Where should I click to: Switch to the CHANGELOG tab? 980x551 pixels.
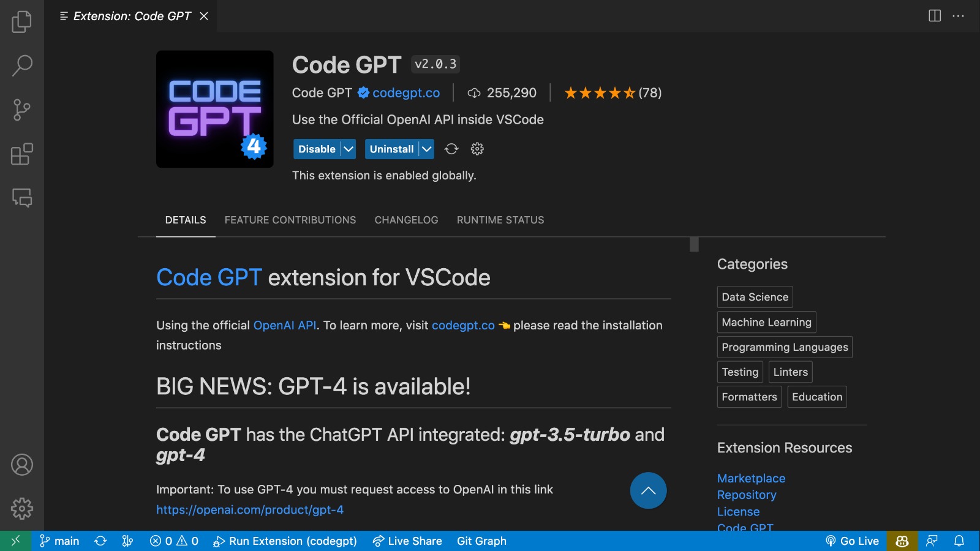[407, 220]
